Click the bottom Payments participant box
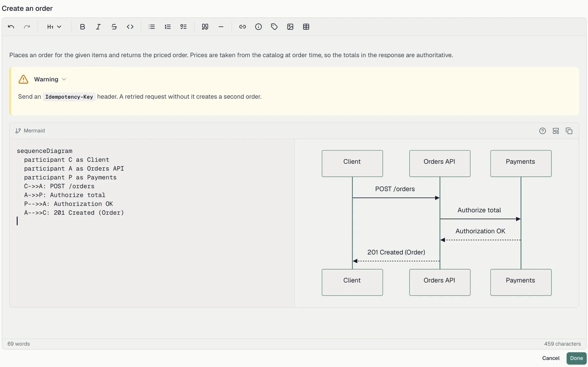Image resolution: width=588 pixels, height=367 pixels. [521, 282]
